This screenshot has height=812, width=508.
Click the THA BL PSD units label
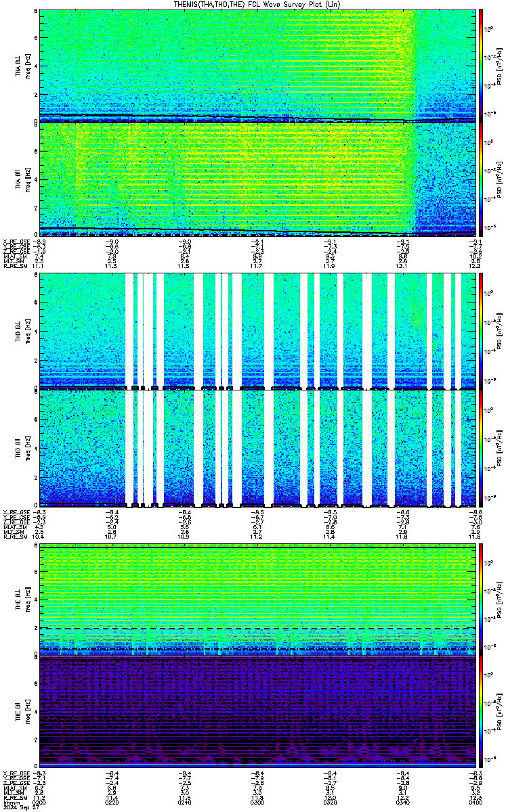coord(499,66)
